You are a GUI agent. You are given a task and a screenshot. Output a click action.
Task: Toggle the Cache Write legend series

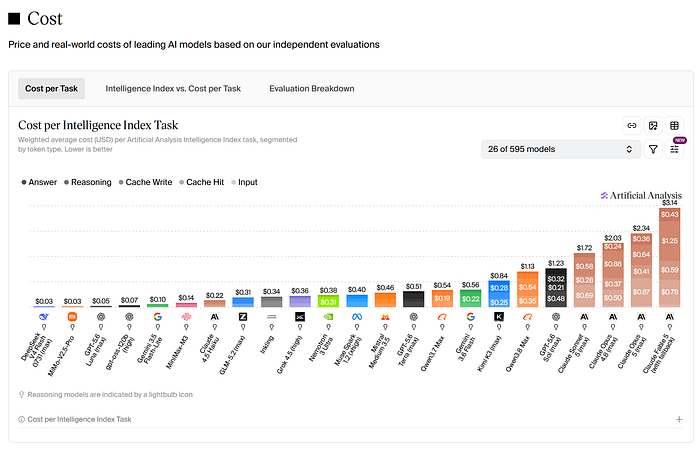point(145,182)
